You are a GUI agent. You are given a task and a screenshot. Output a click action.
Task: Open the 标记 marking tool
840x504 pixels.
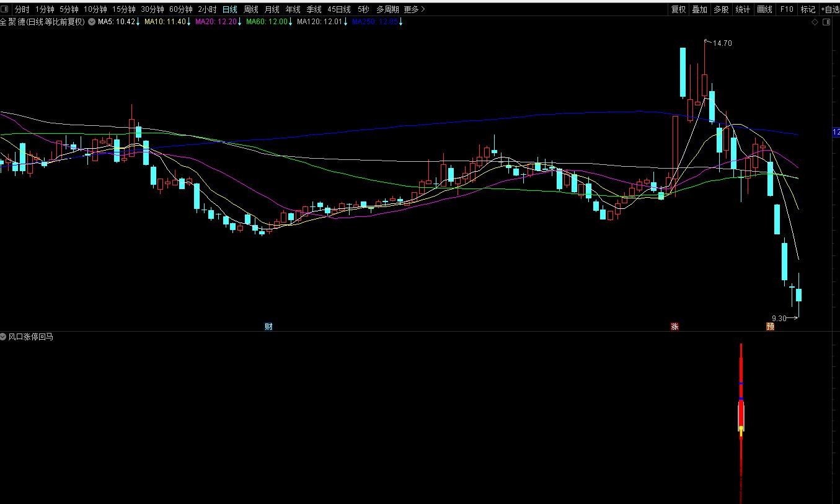(808, 9)
